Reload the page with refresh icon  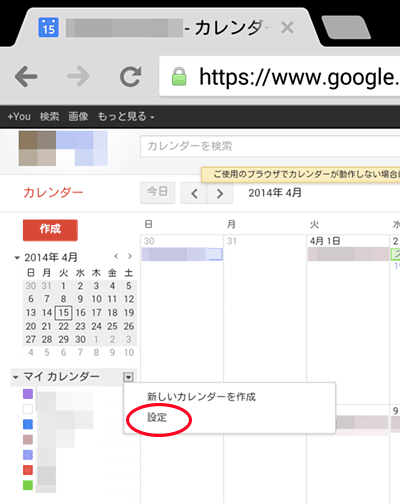[131, 76]
